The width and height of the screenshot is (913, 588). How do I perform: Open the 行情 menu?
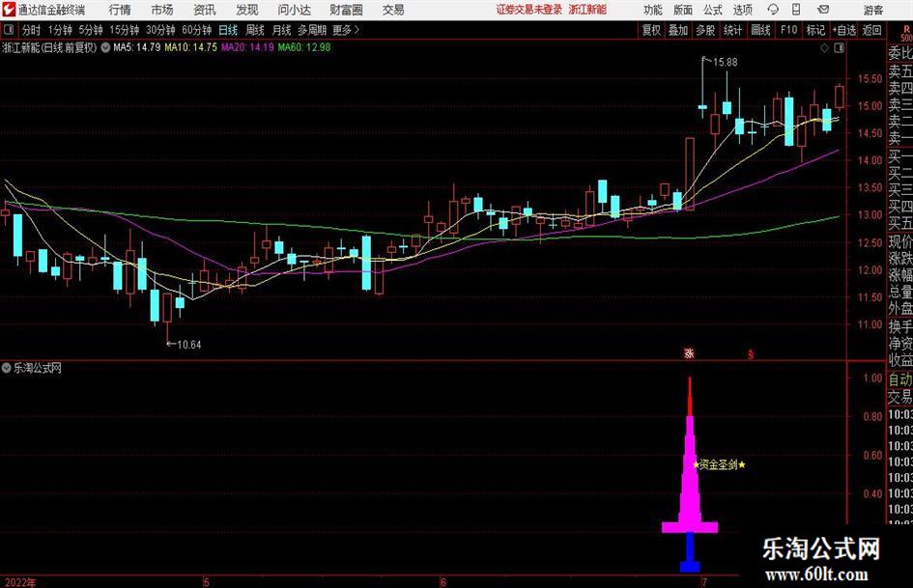coord(120,10)
